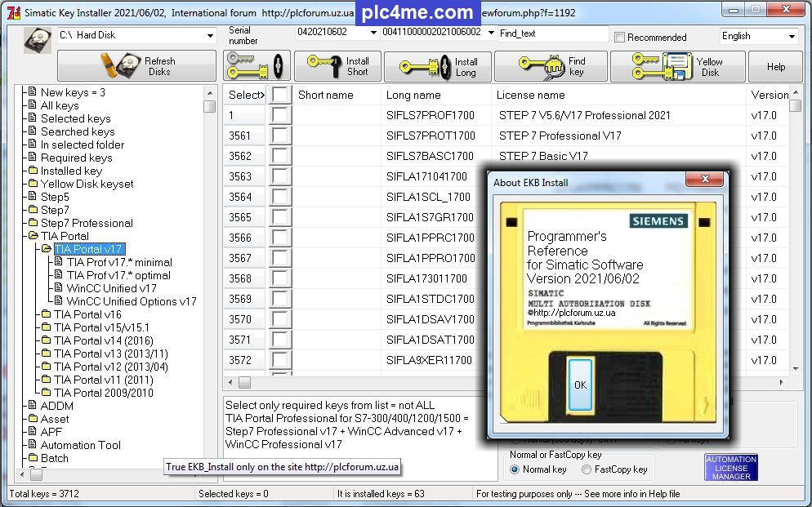Check the box for row 3561
This screenshot has width=812, height=507.
point(281,136)
